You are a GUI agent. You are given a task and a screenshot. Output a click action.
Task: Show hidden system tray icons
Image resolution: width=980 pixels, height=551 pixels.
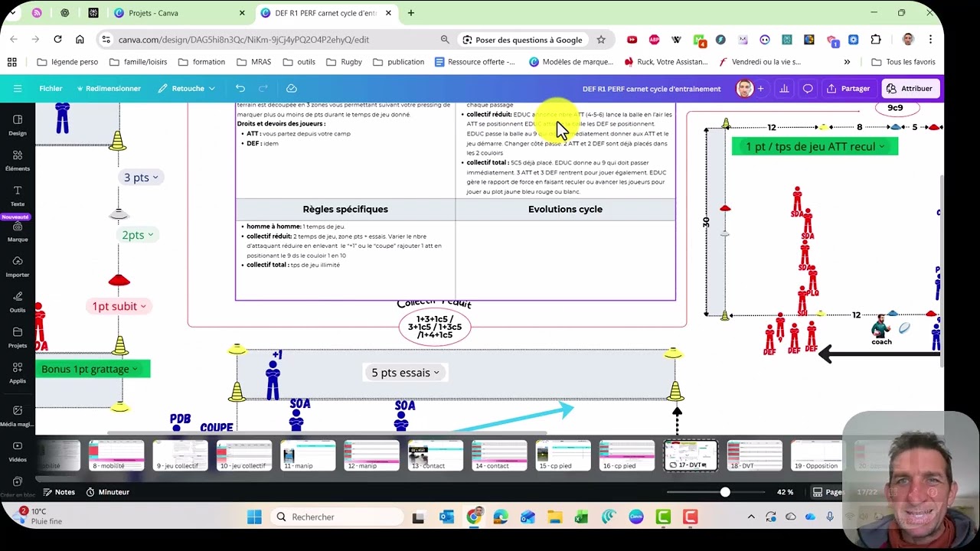click(751, 517)
